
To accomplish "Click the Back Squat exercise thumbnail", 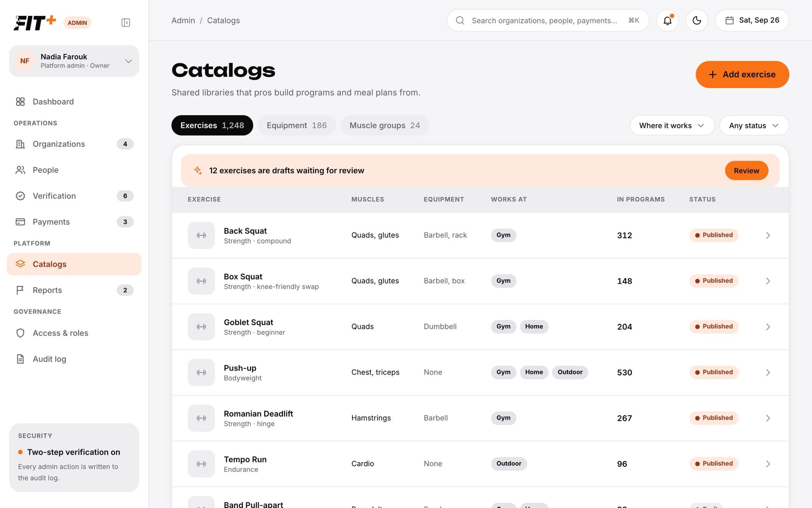I will click(201, 235).
